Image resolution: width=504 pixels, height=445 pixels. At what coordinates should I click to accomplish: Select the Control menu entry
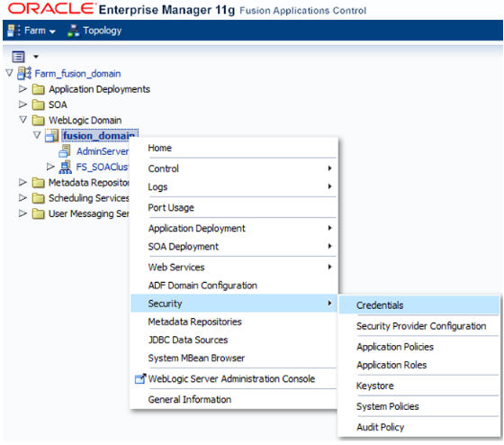click(x=234, y=168)
